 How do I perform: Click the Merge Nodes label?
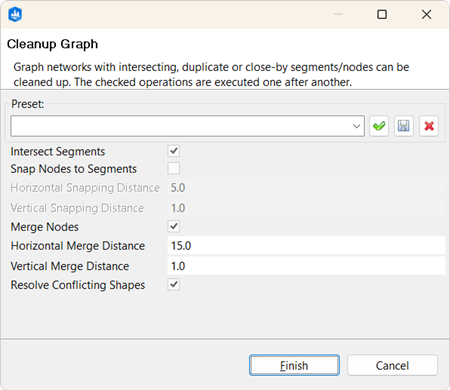pyautogui.click(x=45, y=227)
